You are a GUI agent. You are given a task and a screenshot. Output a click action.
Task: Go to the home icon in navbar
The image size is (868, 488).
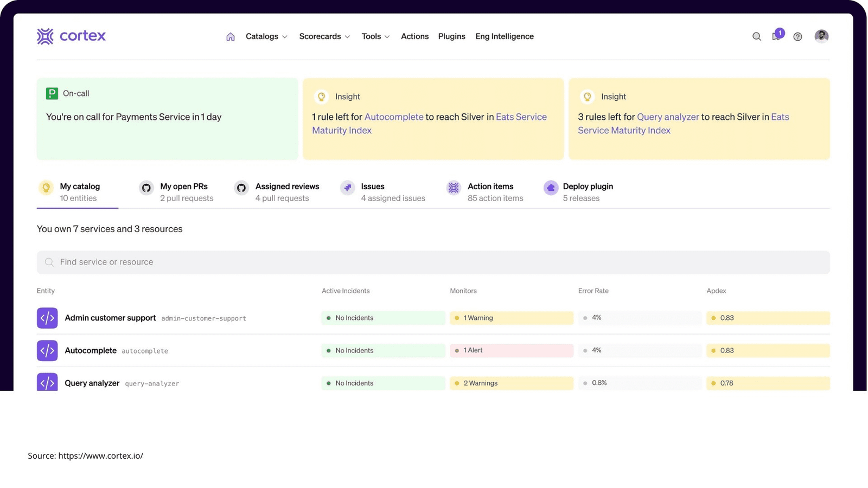pos(231,37)
